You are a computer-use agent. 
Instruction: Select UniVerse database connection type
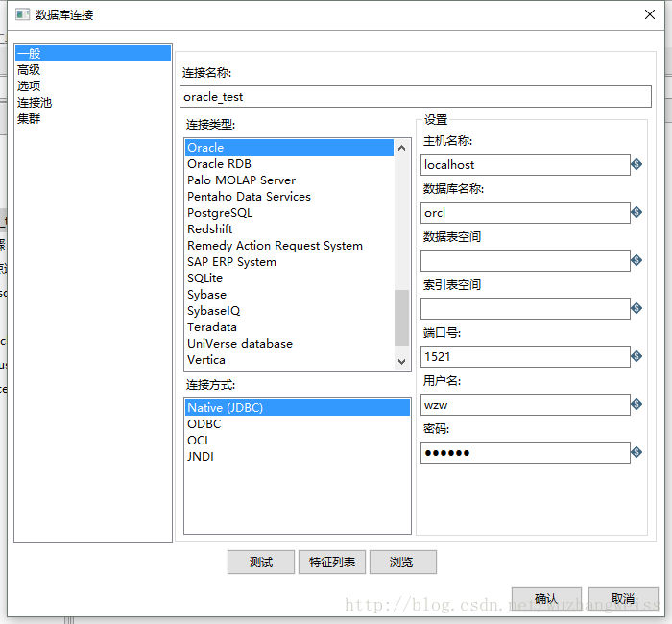(x=289, y=343)
